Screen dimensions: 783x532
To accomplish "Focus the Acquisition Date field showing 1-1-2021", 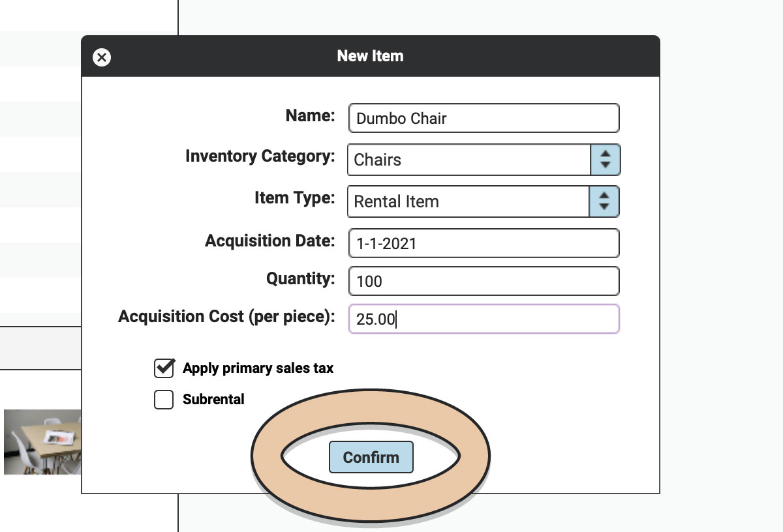I will point(484,243).
